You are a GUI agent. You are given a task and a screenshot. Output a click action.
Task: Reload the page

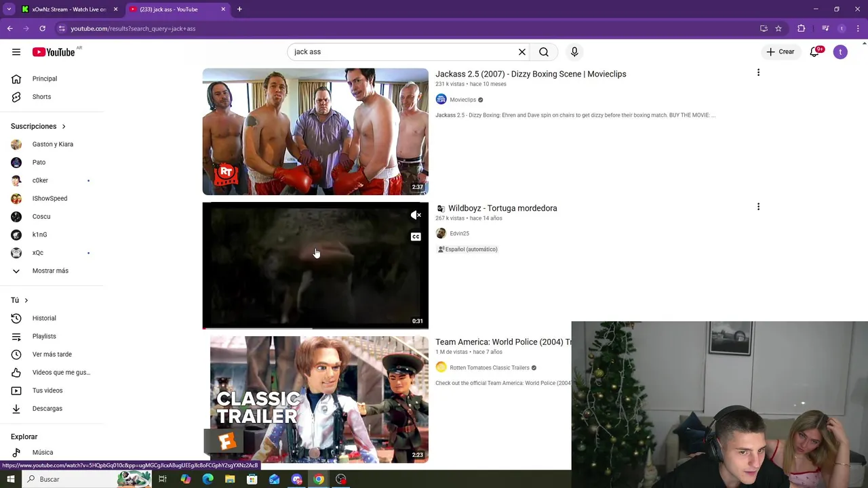42,28
